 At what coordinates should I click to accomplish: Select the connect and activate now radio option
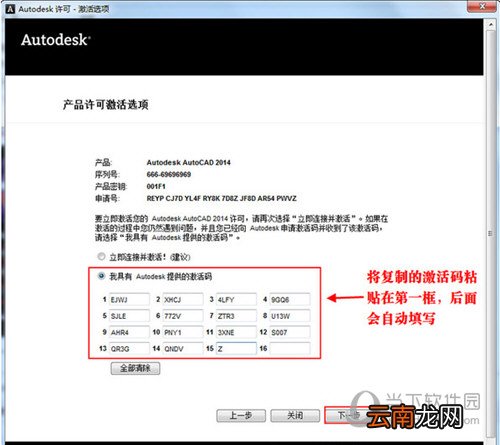pos(101,257)
